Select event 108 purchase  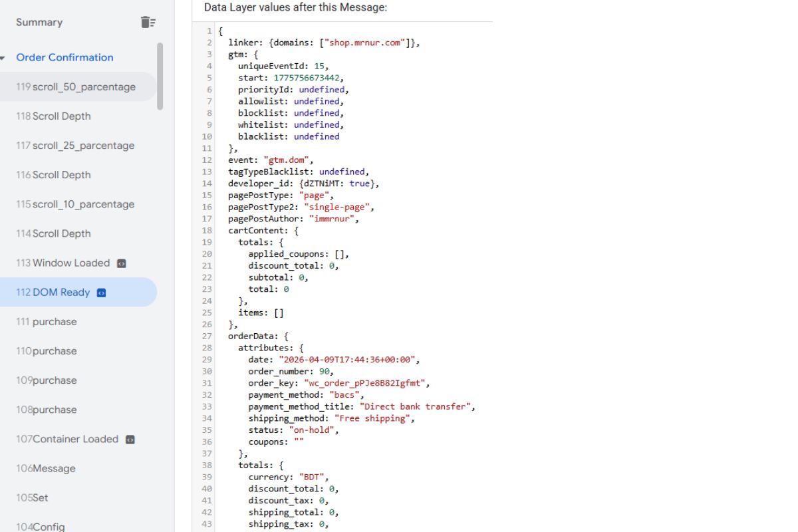tap(47, 410)
